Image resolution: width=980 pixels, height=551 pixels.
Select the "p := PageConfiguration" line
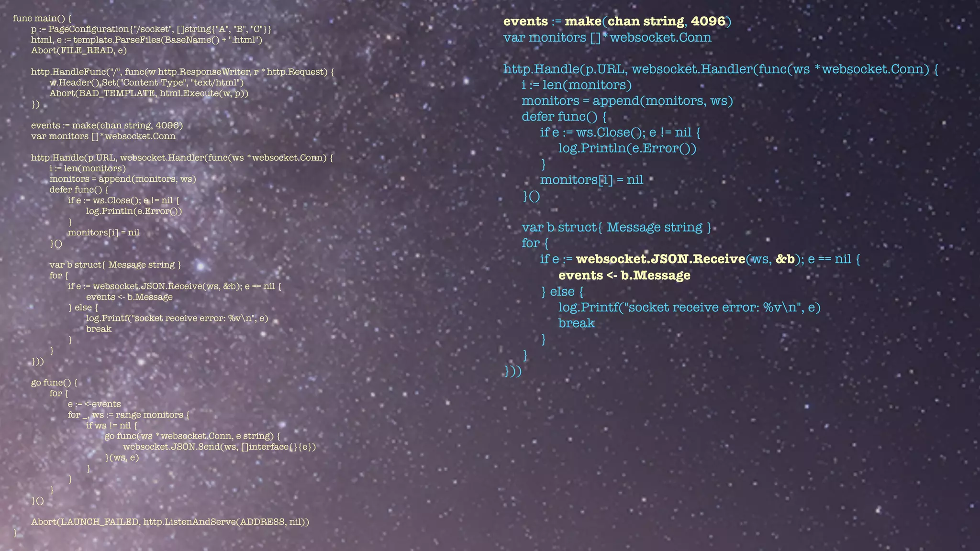[x=151, y=29]
